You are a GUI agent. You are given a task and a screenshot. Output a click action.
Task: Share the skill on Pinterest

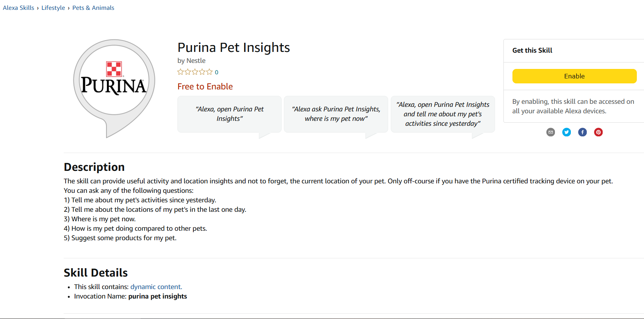[598, 132]
